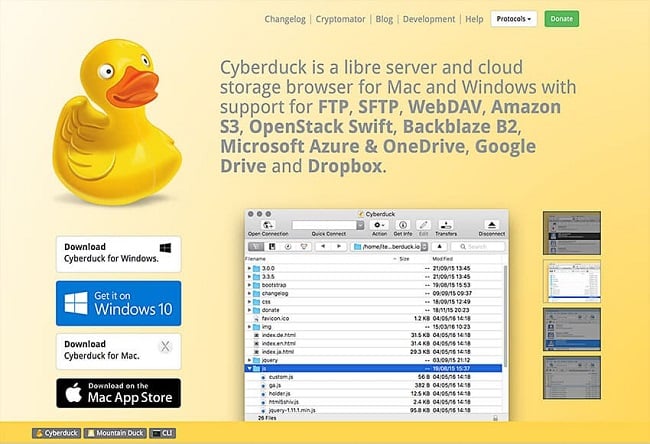This screenshot has height=444, width=650.
Task: Click the green Donate button
Action: (x=562, y=19)
